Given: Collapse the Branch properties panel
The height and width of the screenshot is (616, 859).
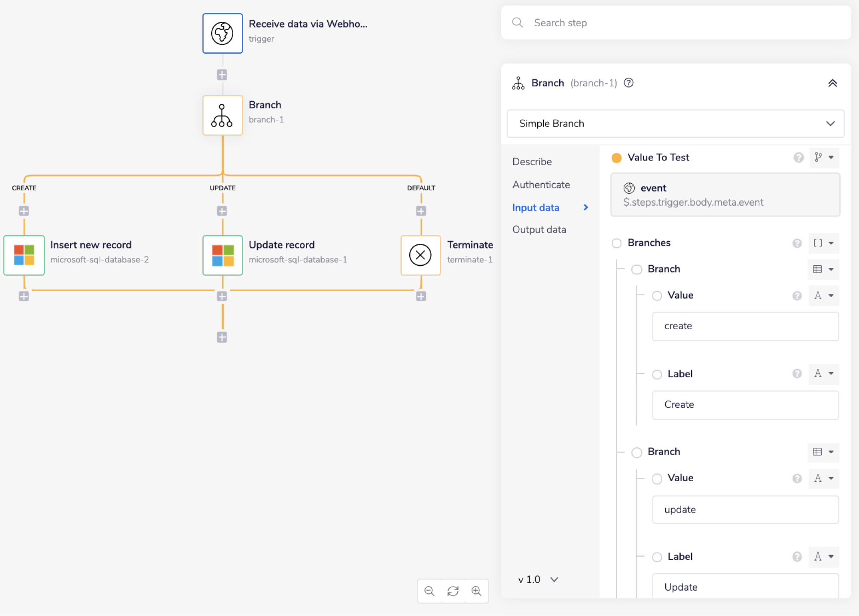Looking at the screenshot, I should pyautogui.click(x=832, y=83).
